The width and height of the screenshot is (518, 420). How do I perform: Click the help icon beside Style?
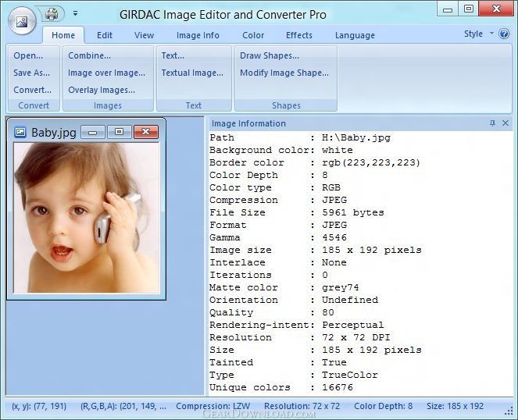tap(505, 34)
